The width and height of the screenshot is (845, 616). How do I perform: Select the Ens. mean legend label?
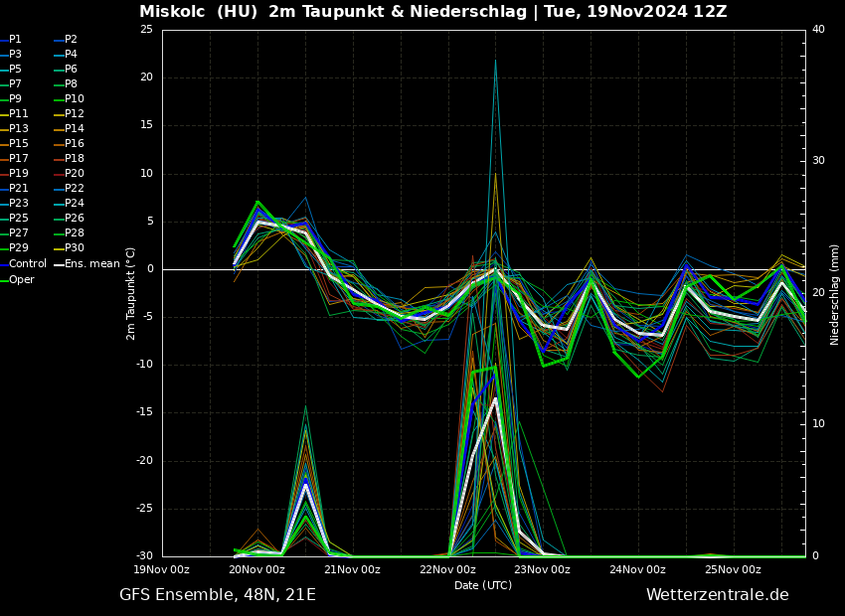[91, 264]
